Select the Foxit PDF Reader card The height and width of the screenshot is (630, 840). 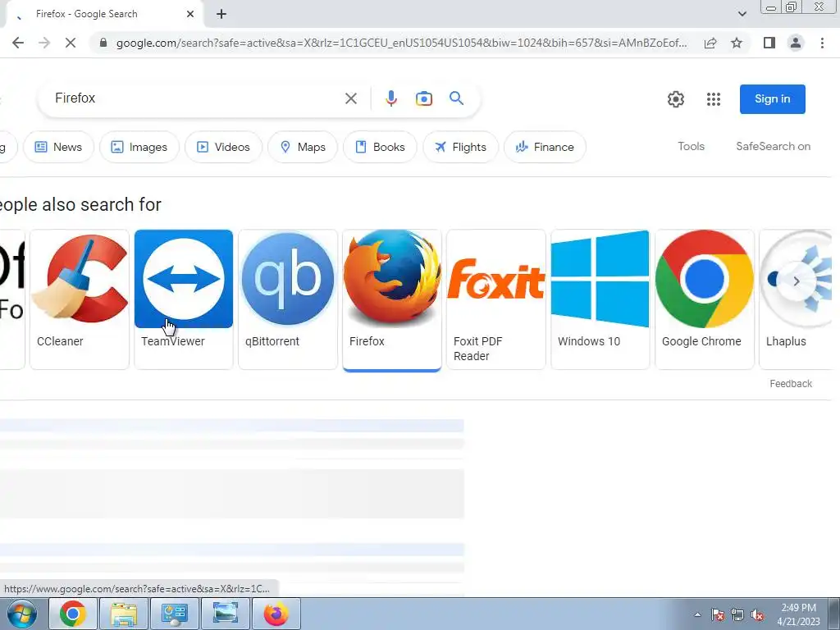(496, 299)
